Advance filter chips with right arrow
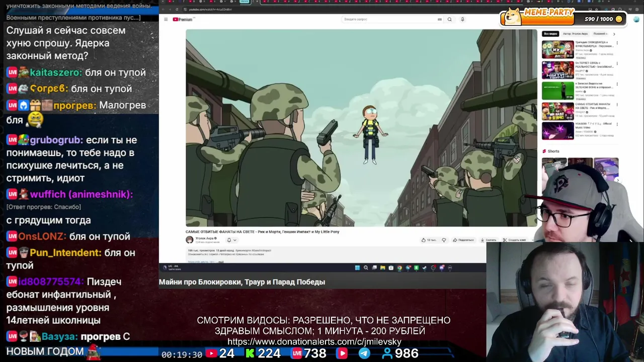Viewport: 644px width, 362px height. pyautogui.click(x=614, y=34)
